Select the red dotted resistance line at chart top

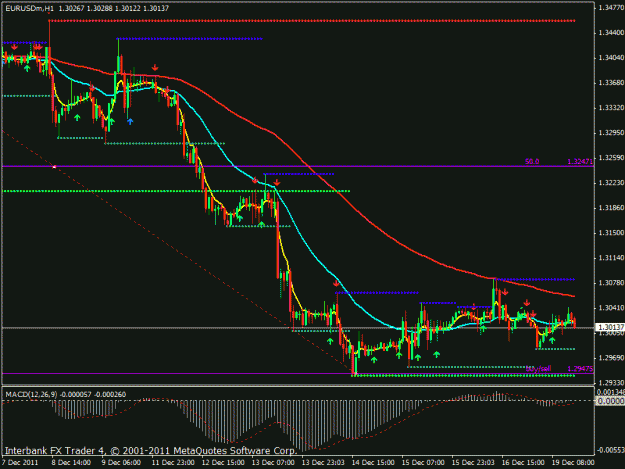312,20
